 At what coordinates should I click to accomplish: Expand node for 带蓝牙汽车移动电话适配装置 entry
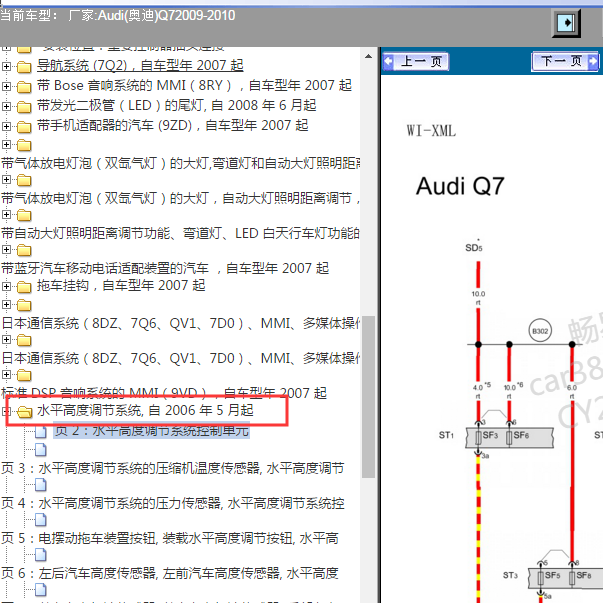pos(6,250)
